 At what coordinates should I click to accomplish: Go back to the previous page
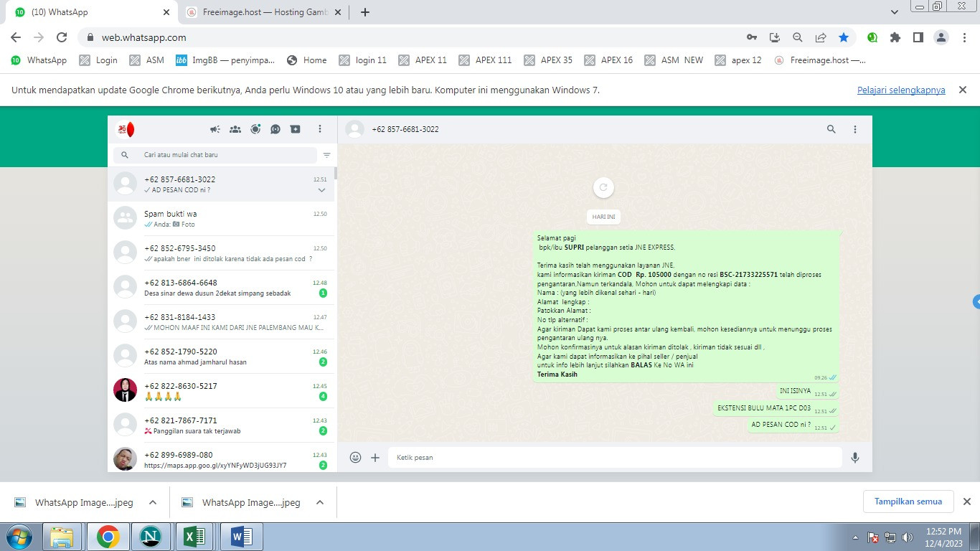[x=16, y=37]
